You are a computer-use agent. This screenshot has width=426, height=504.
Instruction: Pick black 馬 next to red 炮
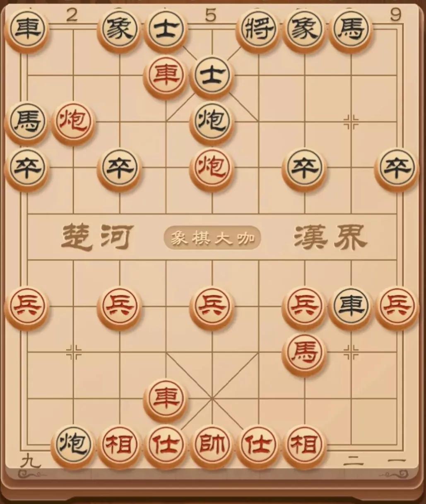27,122
